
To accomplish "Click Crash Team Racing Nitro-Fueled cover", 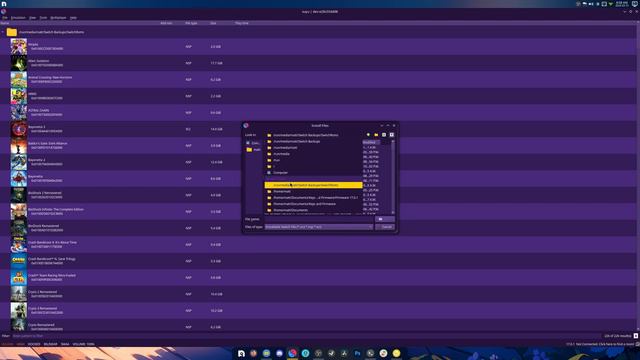I will (18, 278).
